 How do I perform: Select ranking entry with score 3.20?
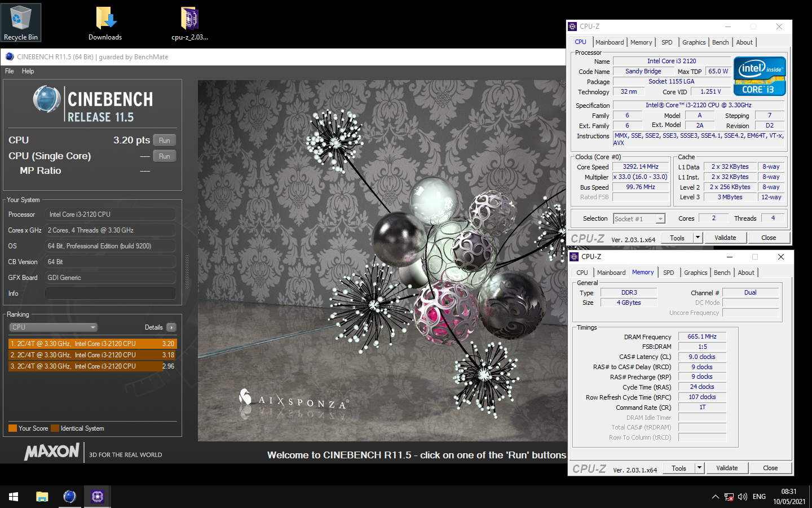pyautogui.click(x=92, y=344)
